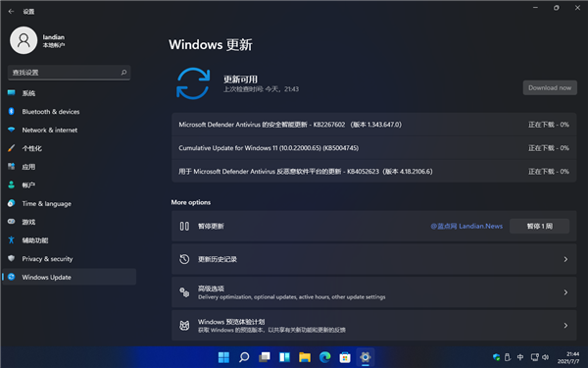Click the Windows Security tray icon
This screenshot has width=588, height=368.
click(x=497, y=357)
